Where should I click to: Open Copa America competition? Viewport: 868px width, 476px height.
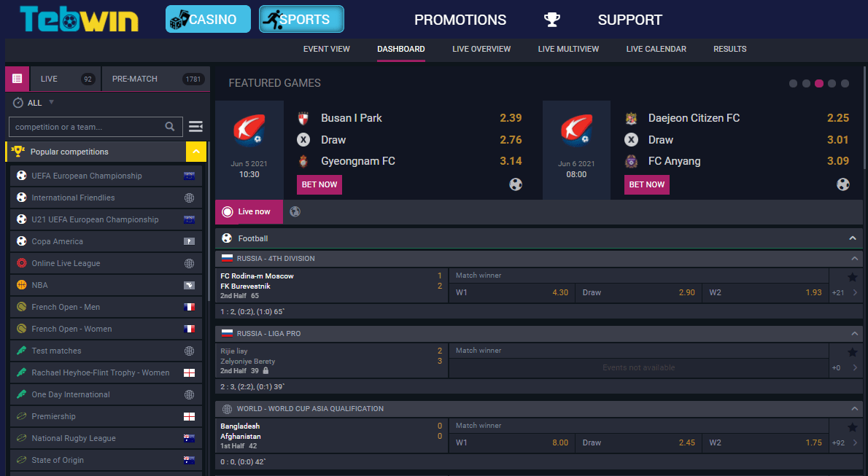[x=106, y=241]
